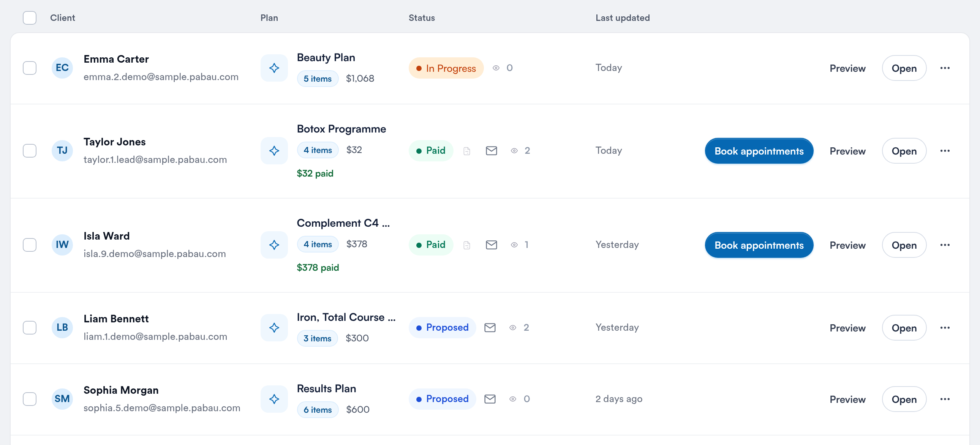Click document icon in Isla Ward row

coord(467,245)
